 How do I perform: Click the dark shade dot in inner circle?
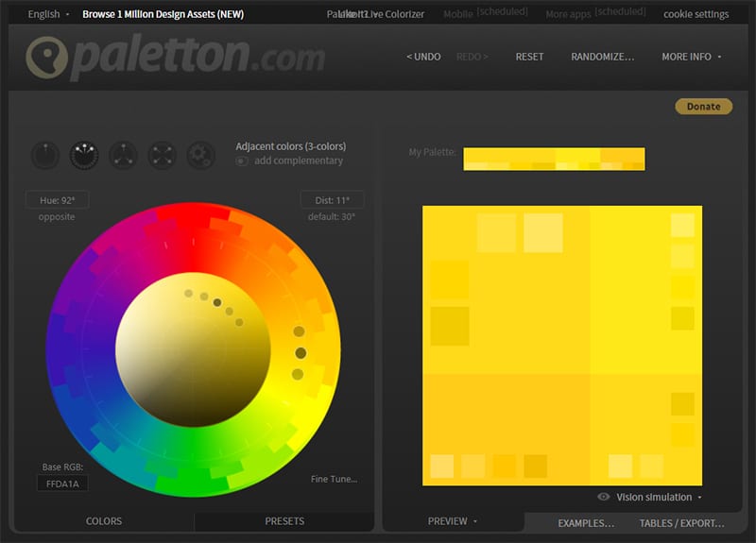pos(217,302)
